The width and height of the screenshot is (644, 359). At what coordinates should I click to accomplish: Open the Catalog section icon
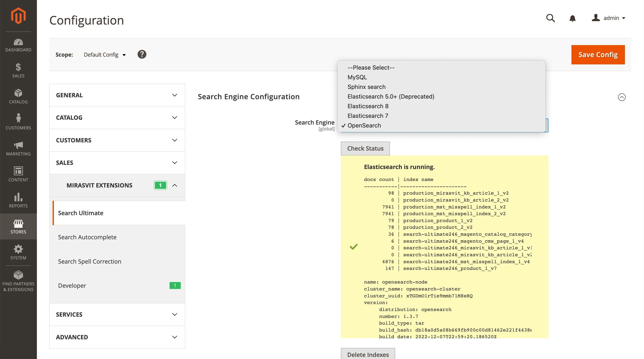pyautogui.click(x=18, y=96)
